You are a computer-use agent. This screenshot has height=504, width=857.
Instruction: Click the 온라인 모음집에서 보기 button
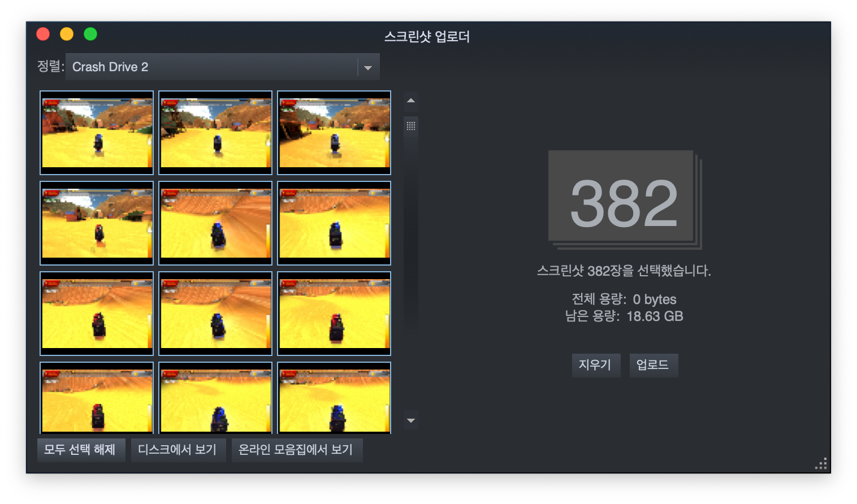coord(297,450)
